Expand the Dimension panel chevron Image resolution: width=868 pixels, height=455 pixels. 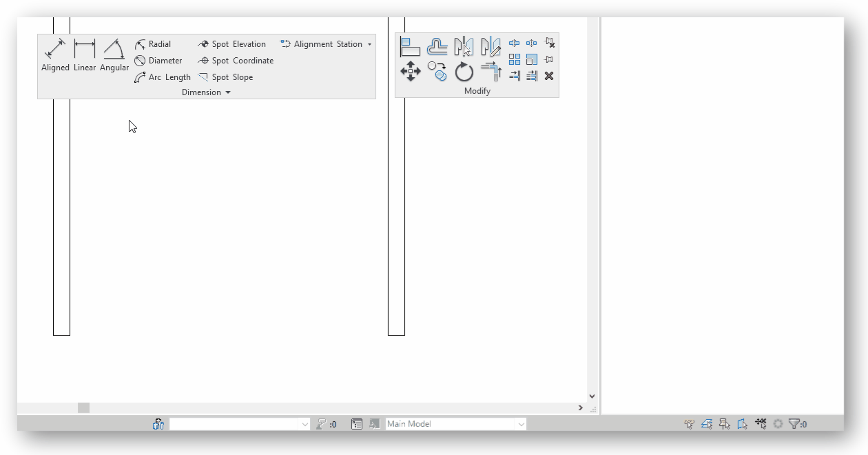228,92
